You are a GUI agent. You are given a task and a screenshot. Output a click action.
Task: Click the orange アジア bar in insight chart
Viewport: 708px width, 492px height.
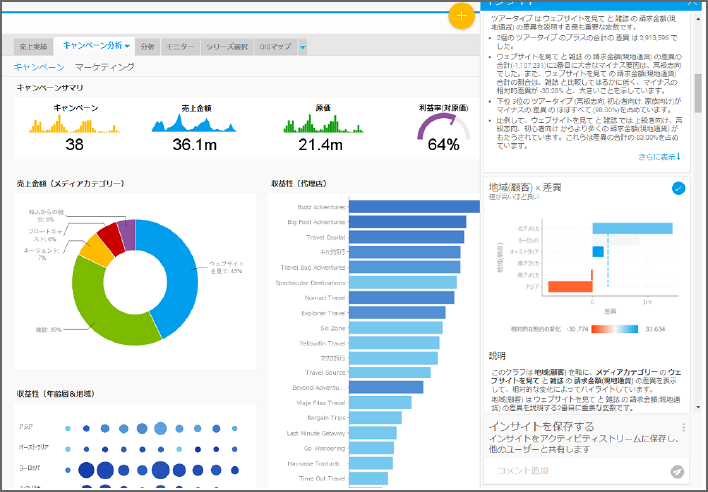pyautogui.click(x=570, y=287)
